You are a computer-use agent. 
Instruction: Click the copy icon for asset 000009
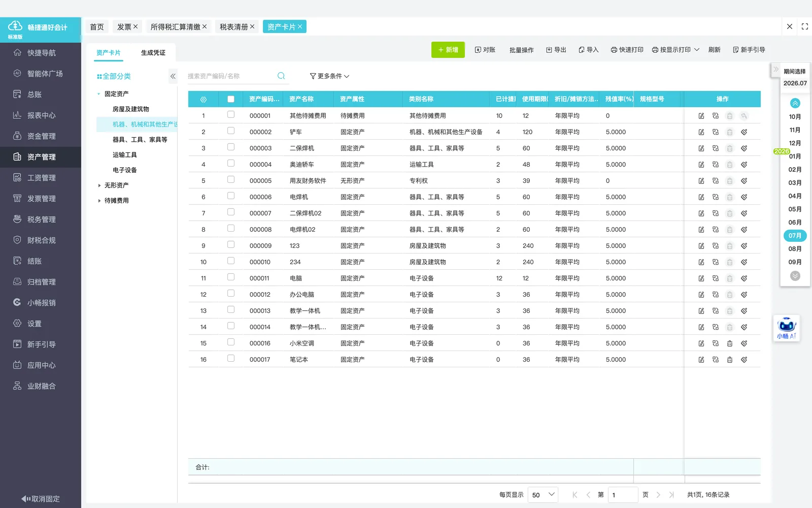[x=716, y=246]
